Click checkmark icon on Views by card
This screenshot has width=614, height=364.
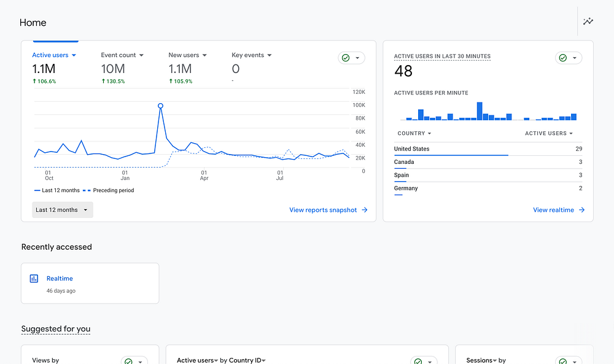click(128, 361)
